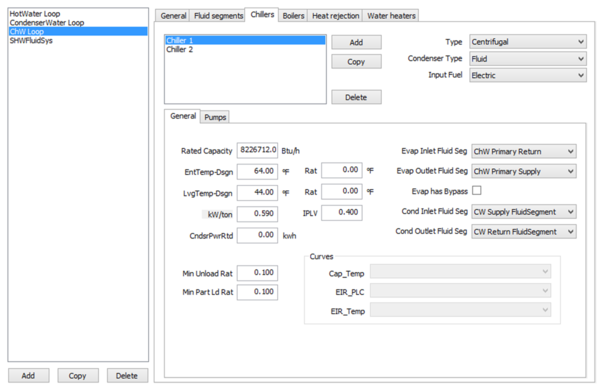Switch to the chiller Pumps sub-tab
The width and height of the screenshot is (602, 384).
pos(215,117)
